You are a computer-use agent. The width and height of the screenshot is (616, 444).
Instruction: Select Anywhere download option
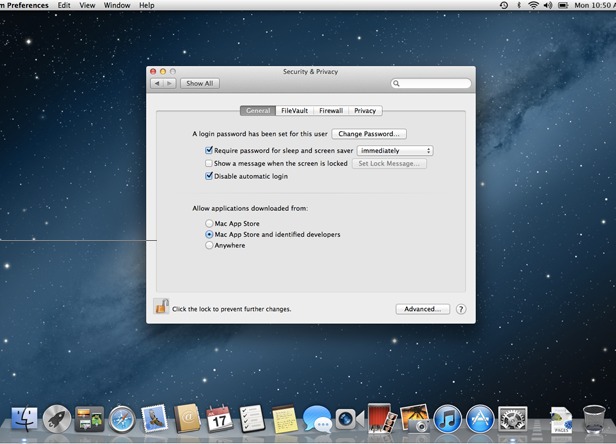tap(209, 245)
